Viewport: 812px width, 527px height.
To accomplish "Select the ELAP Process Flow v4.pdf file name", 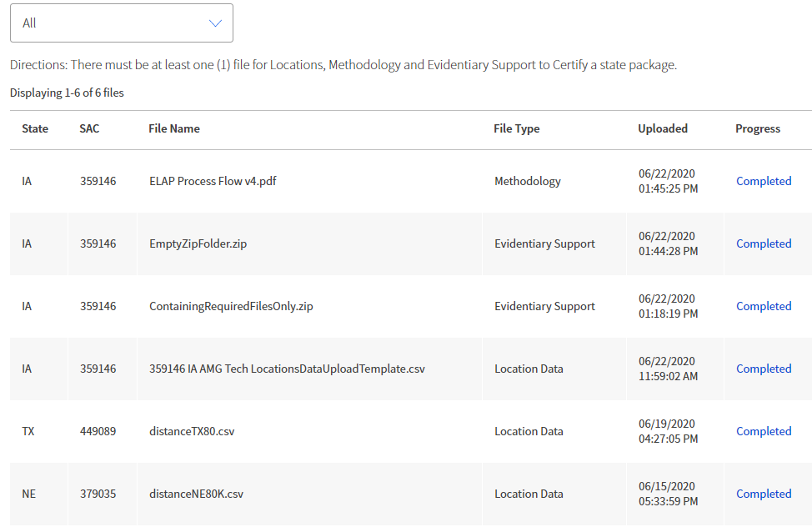I will pos(213,181).
